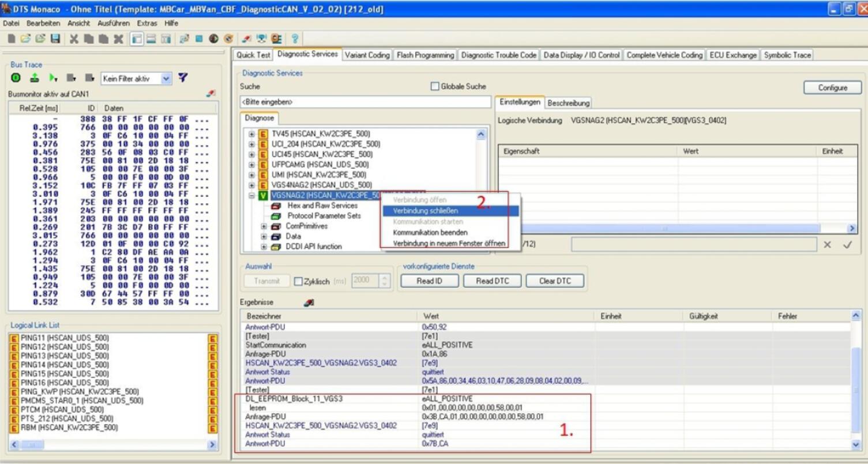
Task: Click the Bus Trace export (green arrow tray) icon
Action: click(x=35, y=77)
